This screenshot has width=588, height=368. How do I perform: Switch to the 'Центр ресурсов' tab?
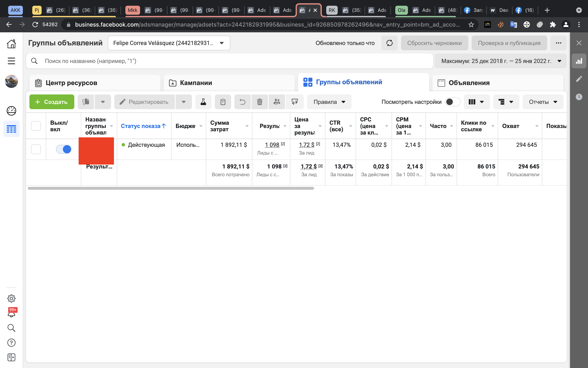(x=95, y=83)
